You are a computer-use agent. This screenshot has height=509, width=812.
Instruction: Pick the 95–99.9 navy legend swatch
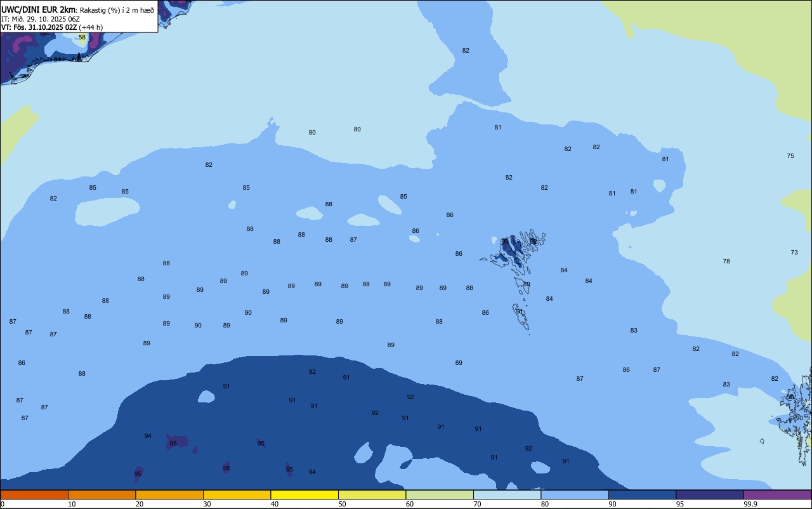[710, 494]
